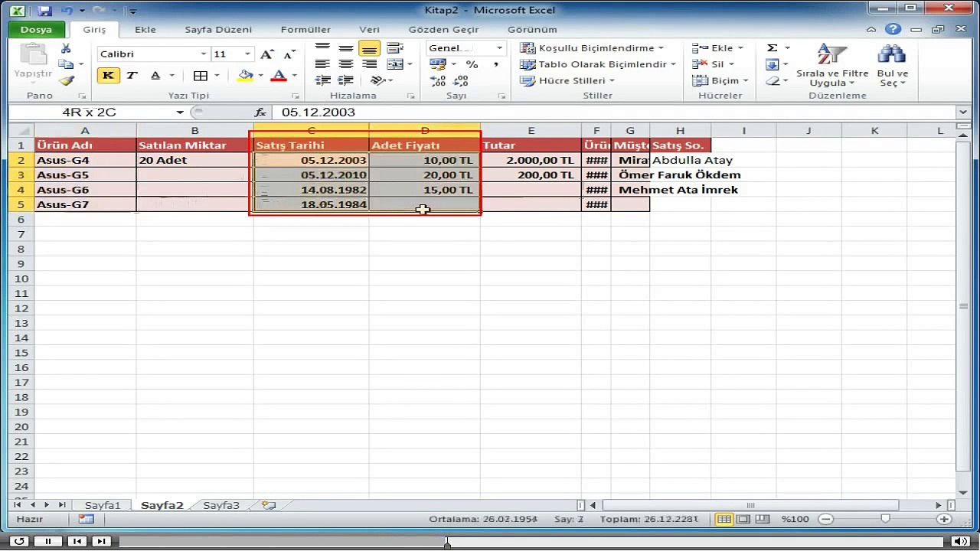Viewport: 980px width, 551px height.
Task: Apply the red font color A
Action: [x=278, y=76]
